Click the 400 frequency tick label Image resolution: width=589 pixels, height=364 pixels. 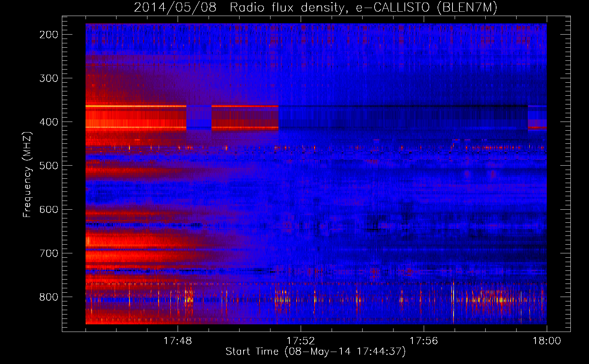49,122
